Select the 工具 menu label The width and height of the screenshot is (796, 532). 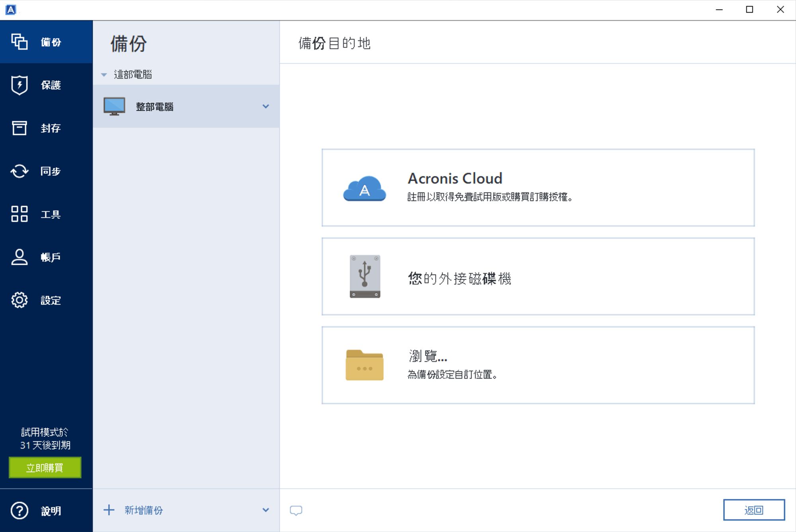pos(51,214)
